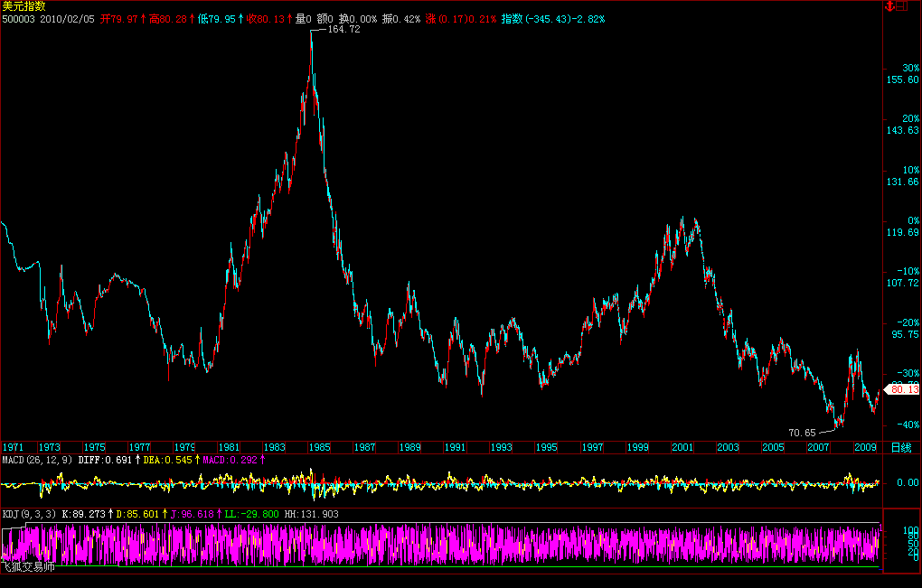Click the D:85.601 value
The width and height of the screenshot is (922, 588).
pos(137,514)
